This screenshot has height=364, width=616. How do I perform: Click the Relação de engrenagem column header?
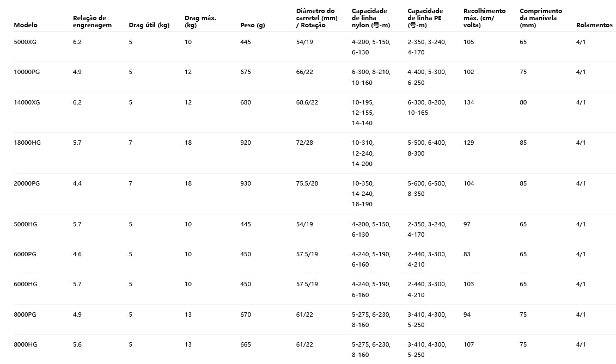coord(92,22)
